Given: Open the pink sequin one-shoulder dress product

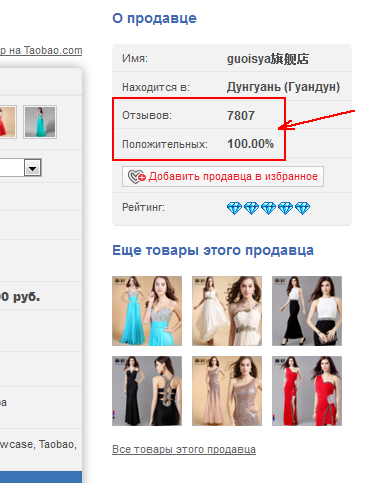Looking at the screenshot, I should pyautogui.click(x=227, y=391).
